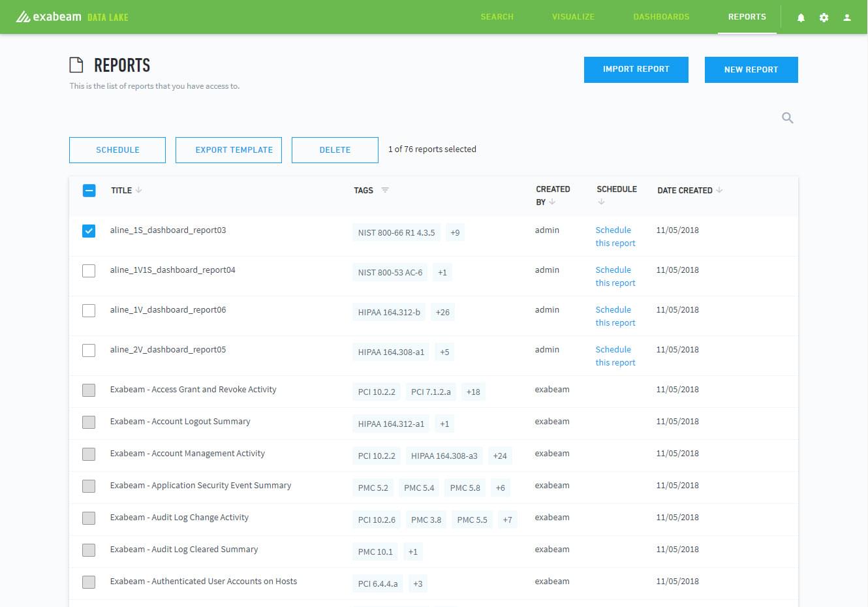Click the PMC 10.1 tag

point(375,552)
